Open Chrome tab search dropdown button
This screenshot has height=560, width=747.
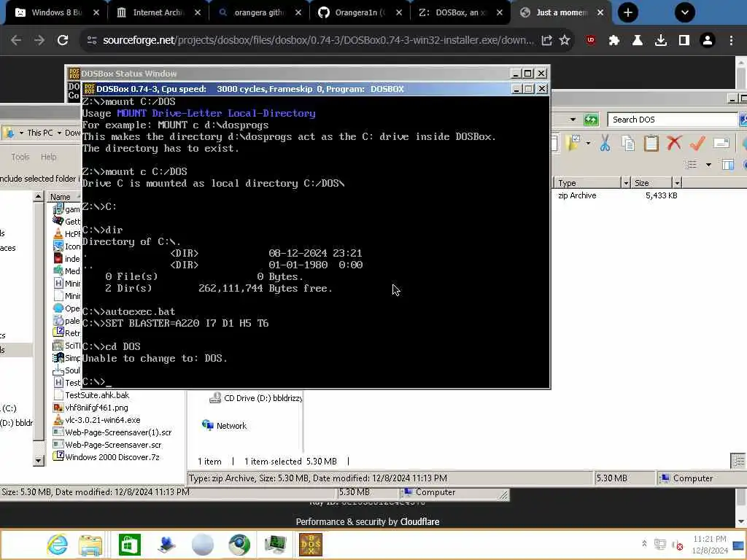click(x=684, y=12)
